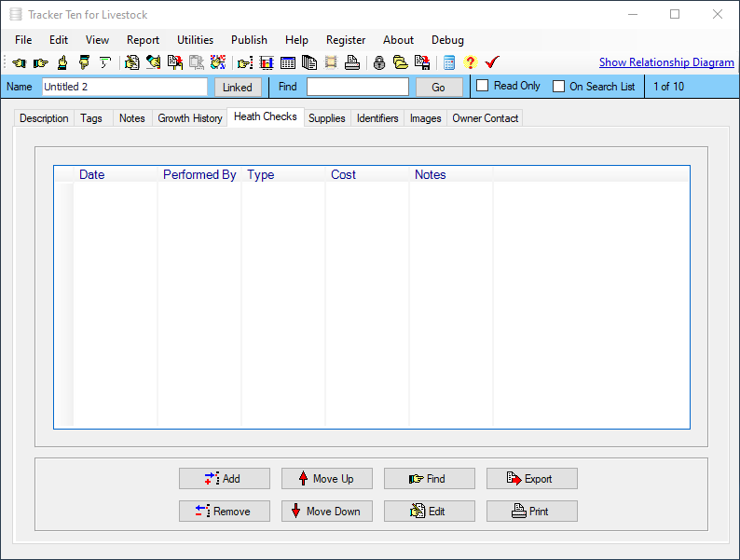
Task: Open the Register menu
Action: point(346,40)
